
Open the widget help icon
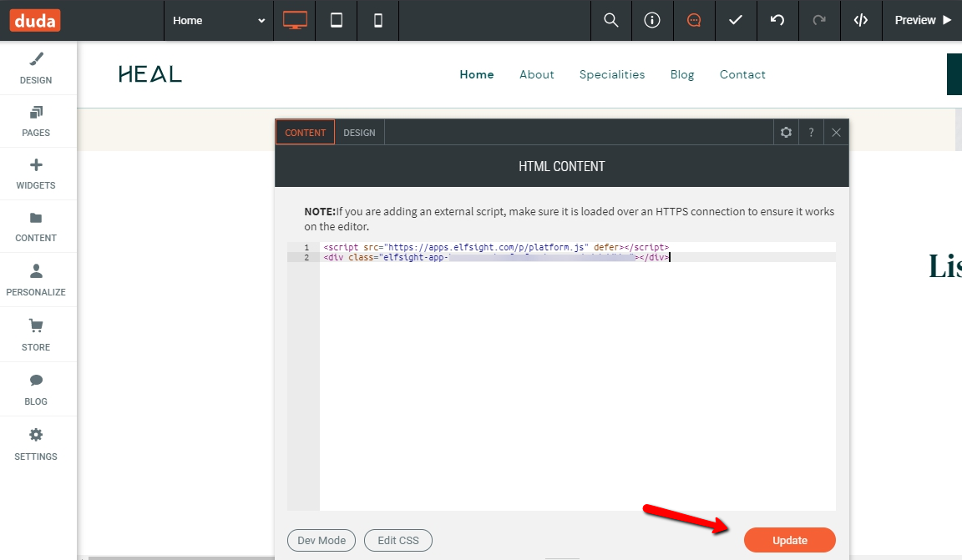pyautogui.click(x=811, y=133)
